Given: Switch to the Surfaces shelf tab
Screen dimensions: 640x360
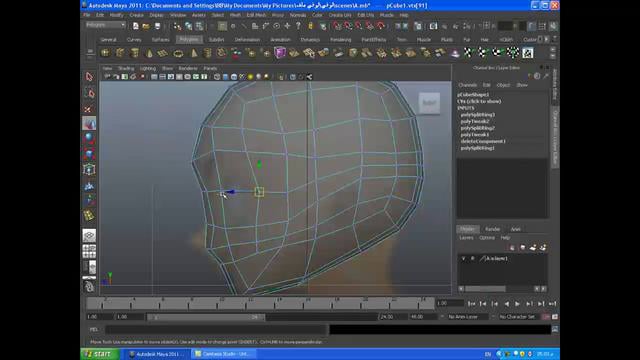Looking at the screenshot, I should (x=160, y=40).
